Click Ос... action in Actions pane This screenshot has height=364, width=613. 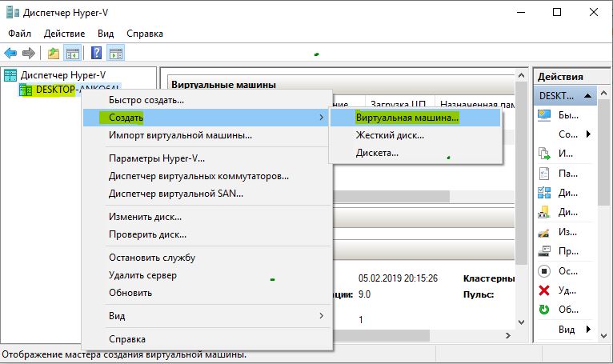(567, 271)
